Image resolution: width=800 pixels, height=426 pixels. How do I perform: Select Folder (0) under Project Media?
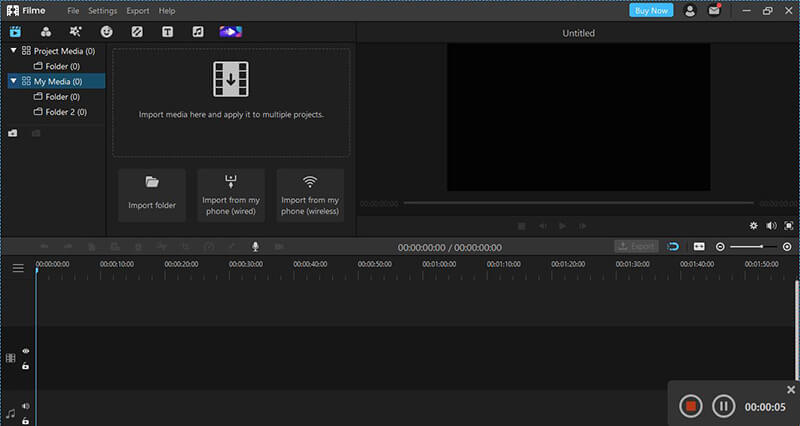click(x=62, y=66)
